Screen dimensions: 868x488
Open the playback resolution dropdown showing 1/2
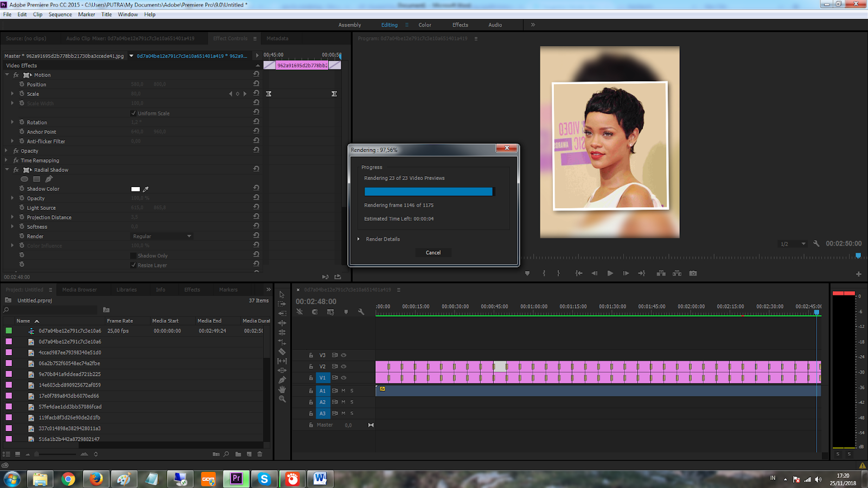click(x=792, y=243)
